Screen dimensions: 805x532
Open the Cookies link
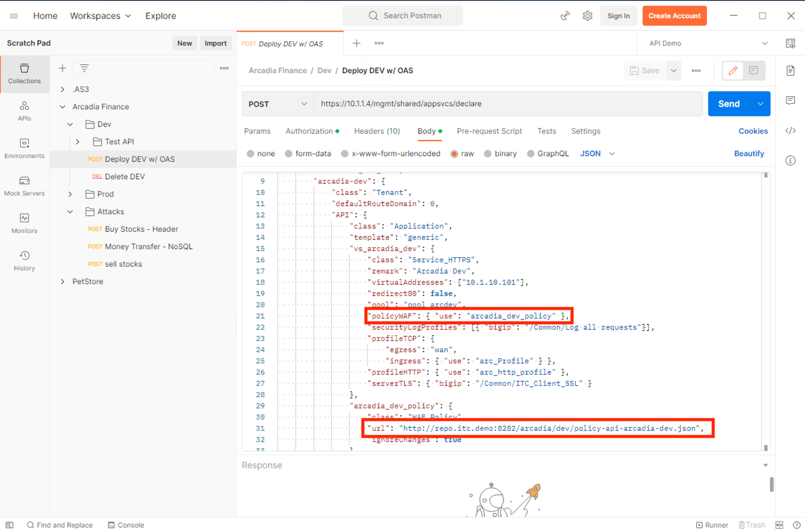click(x=753, y=131)
